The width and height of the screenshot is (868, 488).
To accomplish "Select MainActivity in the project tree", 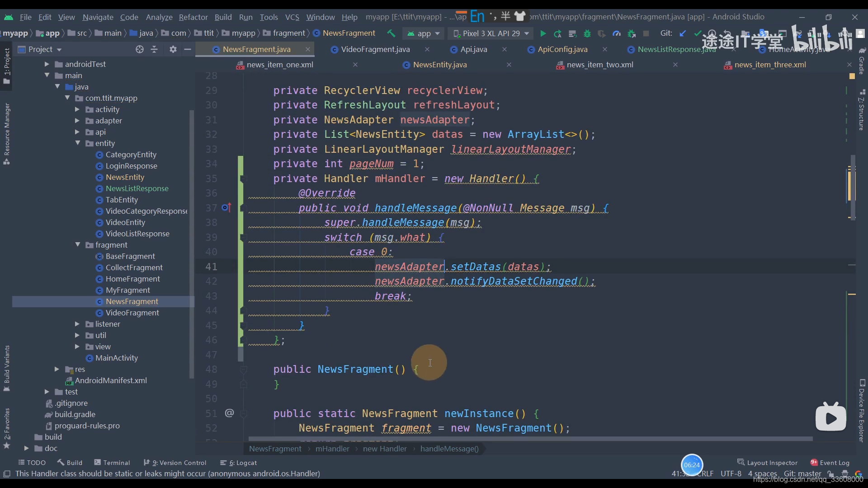I will click(117, 358).
